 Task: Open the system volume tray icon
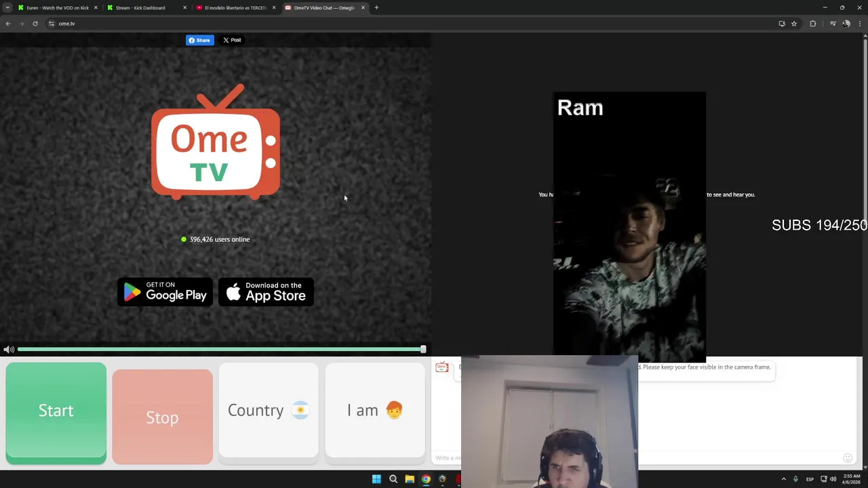point(833,479)
